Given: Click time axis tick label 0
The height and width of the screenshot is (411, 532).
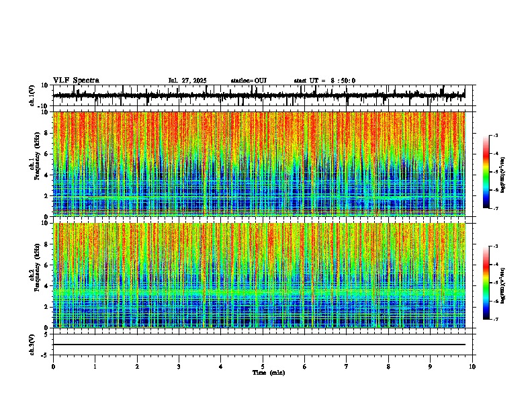Looking at the screenshot, I should [x=53, y=367].
